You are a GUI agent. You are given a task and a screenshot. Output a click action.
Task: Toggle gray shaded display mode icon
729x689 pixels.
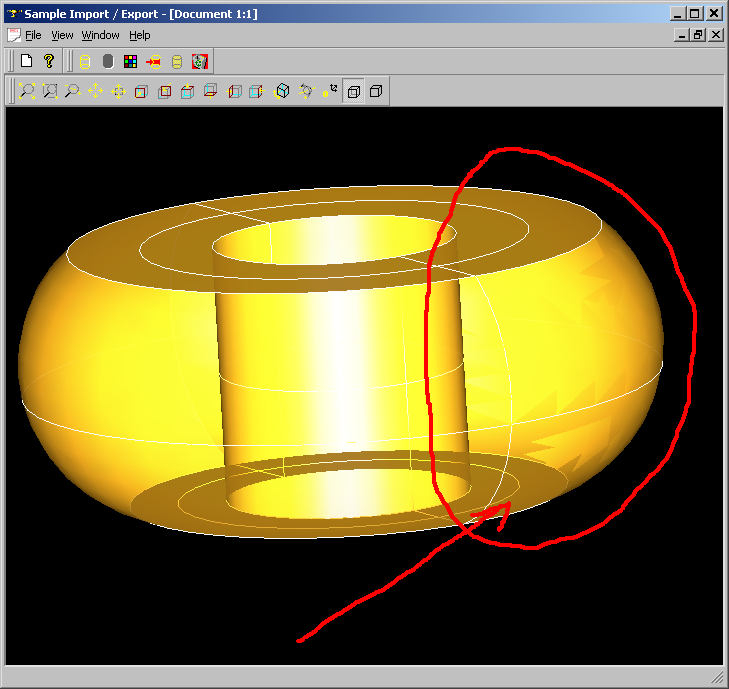pyautogui.click(x=108, y=61)
